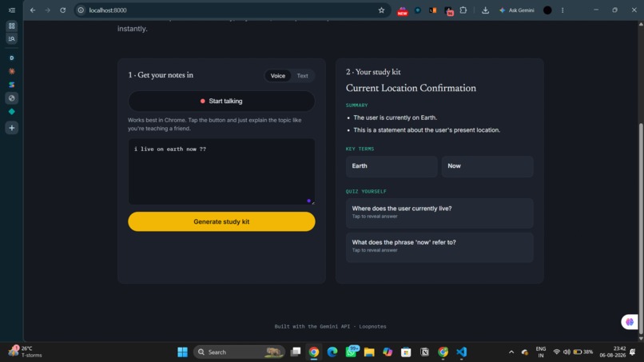
Task: Click Generate study kit button
Action: pyautogui.click(x=221, y=221)
